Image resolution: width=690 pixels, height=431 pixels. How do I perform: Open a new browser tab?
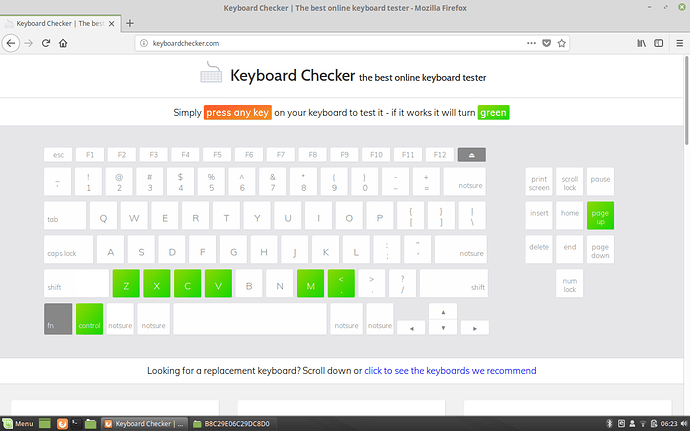point(129,23)
